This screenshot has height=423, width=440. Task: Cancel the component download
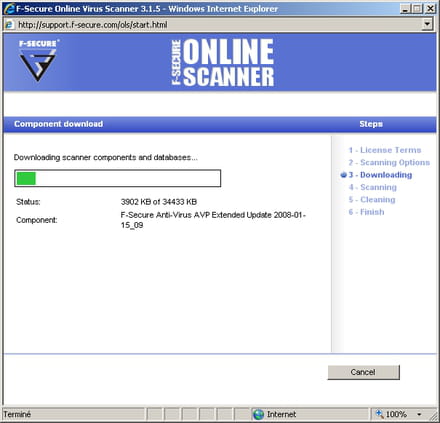[x=363, y=372]
